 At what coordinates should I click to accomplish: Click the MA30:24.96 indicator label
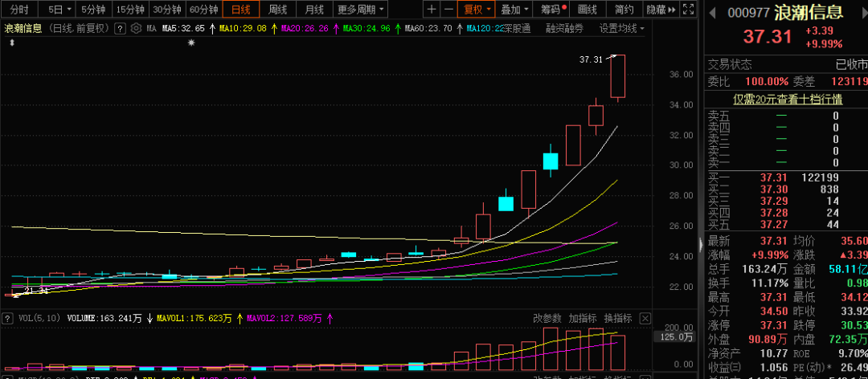tap(366, 29)
